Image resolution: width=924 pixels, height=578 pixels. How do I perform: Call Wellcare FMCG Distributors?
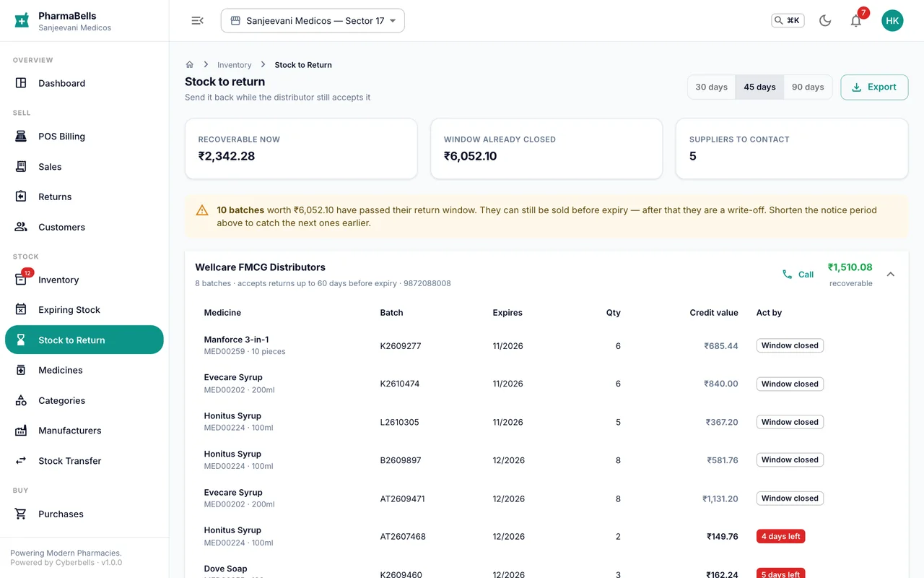pyautogui.click(x=798, y=275)
